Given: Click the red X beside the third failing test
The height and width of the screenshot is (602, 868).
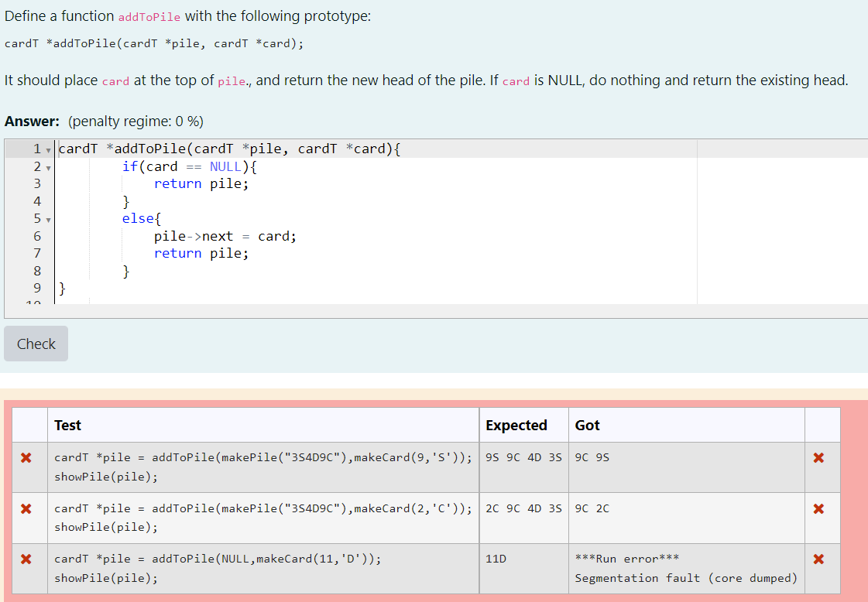Looking at the screenshot, I should [26, 559].
